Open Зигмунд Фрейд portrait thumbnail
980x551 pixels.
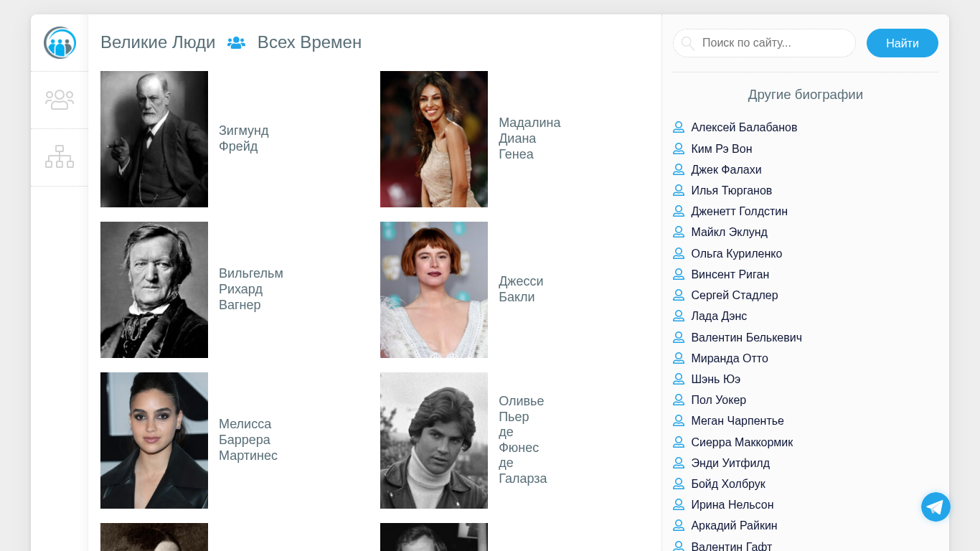tap(154, 139)
